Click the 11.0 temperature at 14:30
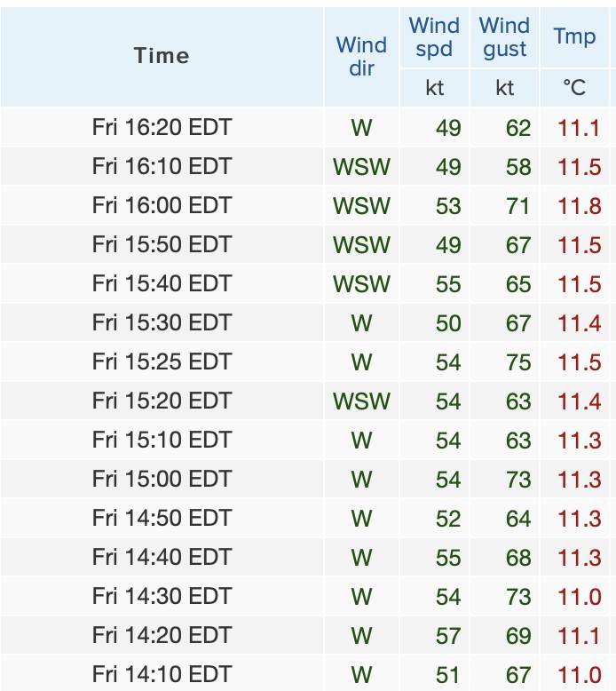The height and width of the screenshot is (691, 616). tap(580, 597)
